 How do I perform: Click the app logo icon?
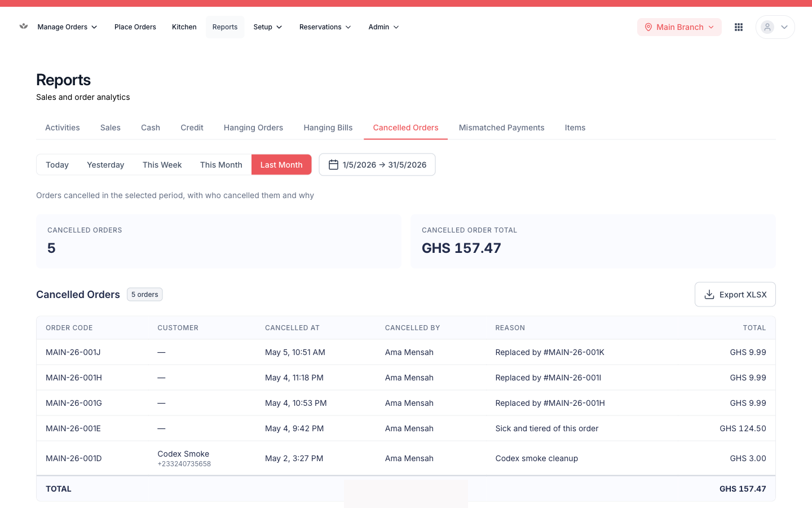pos(24,26)
